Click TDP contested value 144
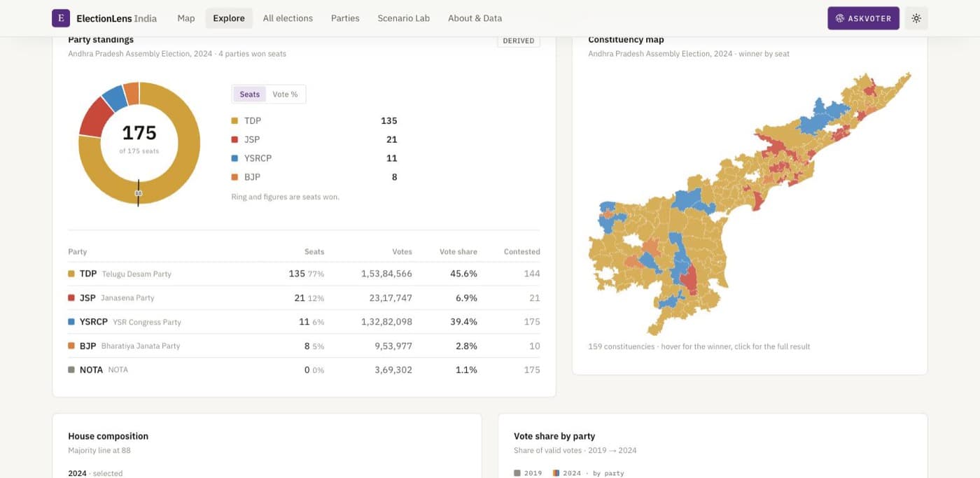This screenshot has width=980, height=478. point(532,274)
